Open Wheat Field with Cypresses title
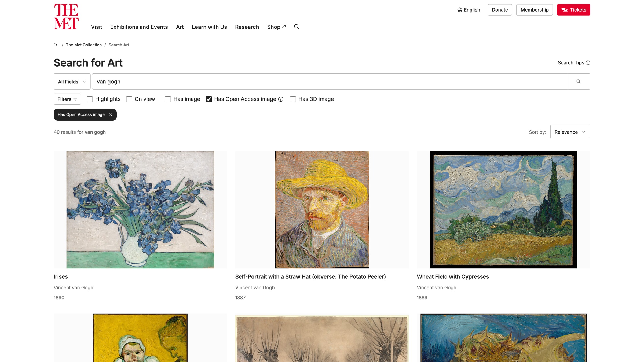 (x=453, y=277)
